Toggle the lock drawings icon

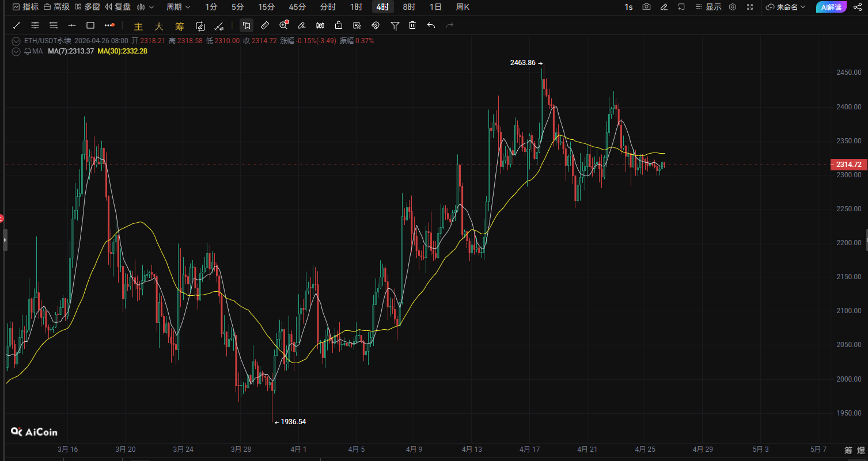point(339,25)
